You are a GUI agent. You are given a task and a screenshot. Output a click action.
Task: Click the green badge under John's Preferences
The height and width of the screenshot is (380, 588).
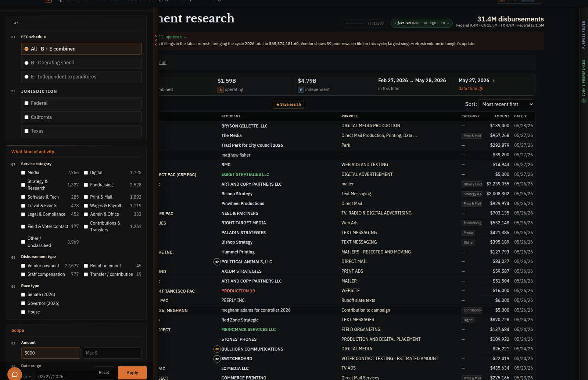(x=584, y=100)
